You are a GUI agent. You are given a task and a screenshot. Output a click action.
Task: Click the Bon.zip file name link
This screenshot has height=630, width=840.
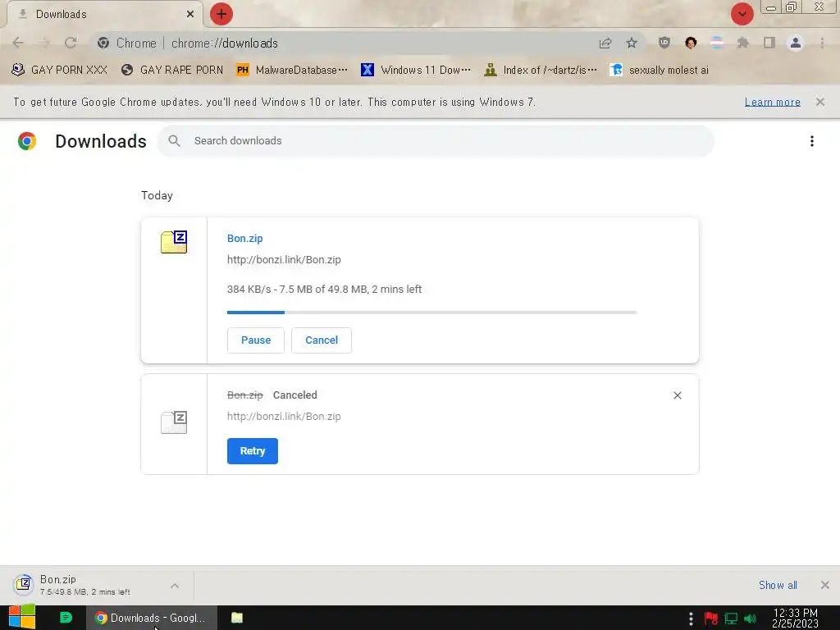244,239
